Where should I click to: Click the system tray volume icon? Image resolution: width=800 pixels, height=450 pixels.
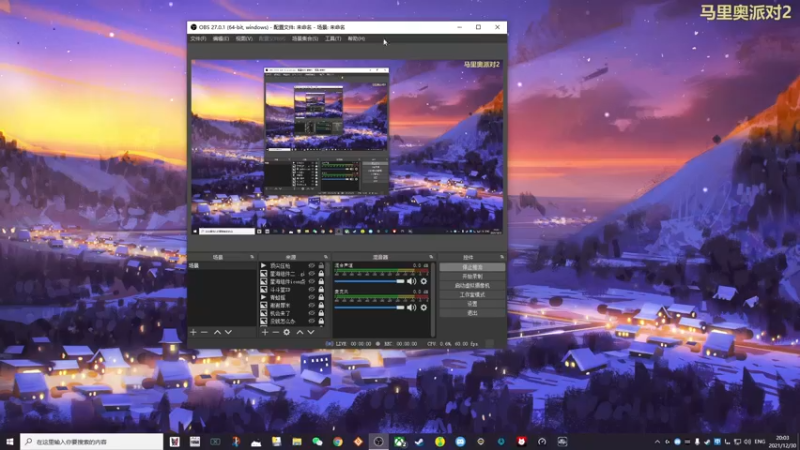pos(747,442)
